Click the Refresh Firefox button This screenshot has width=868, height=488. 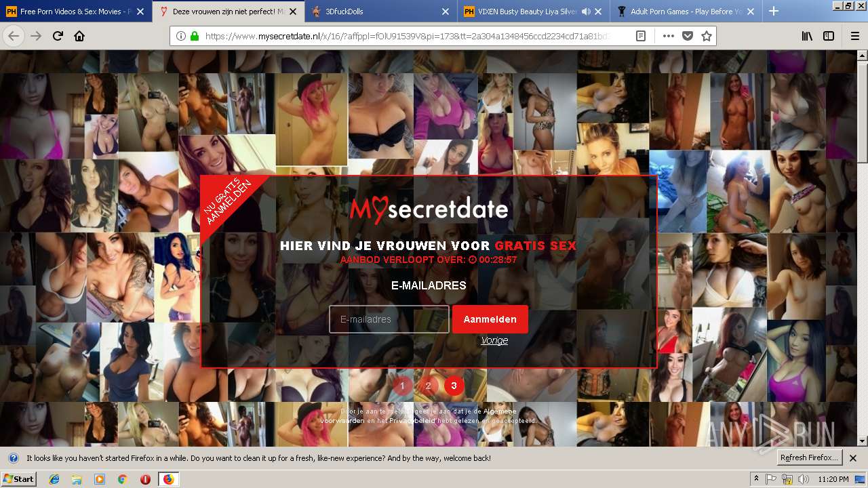[810, 457]
